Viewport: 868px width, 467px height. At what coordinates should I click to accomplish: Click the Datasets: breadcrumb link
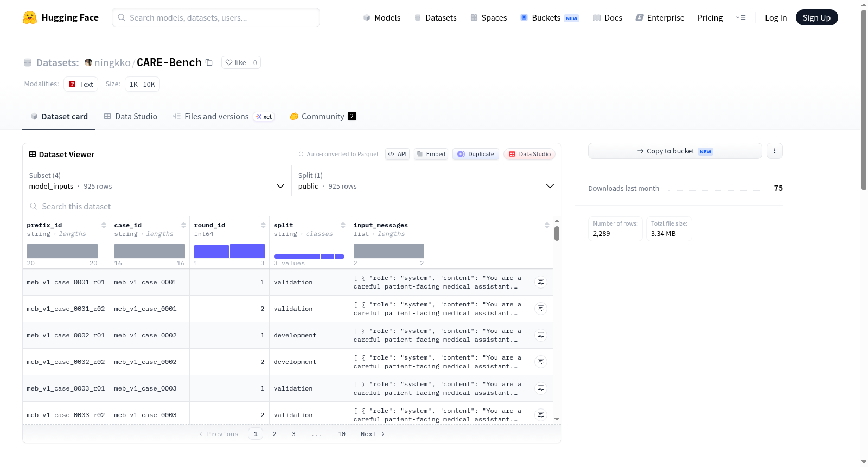coord(57,62)
